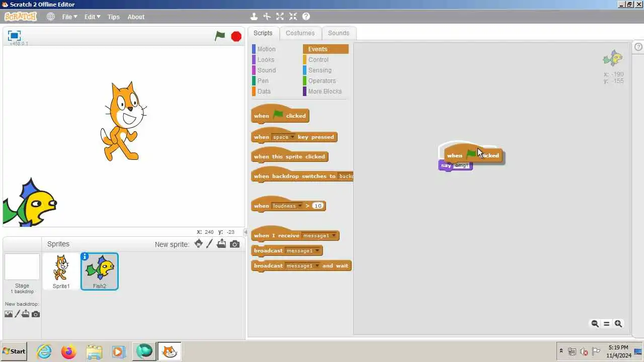This screenshot has width=644, height=362.
Task: Launch Internet Explorer from taskbar
Action: click(x=44, y=351)
